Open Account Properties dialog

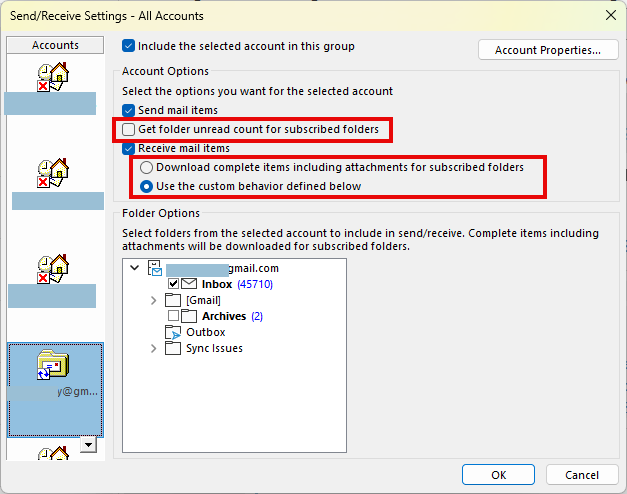[x=548, y=50]
